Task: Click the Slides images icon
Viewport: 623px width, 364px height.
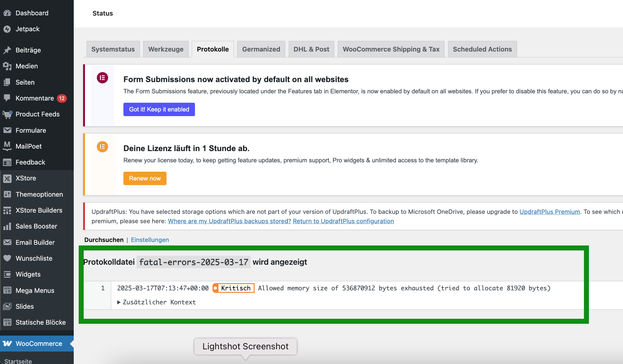Action: click(7, 307)
